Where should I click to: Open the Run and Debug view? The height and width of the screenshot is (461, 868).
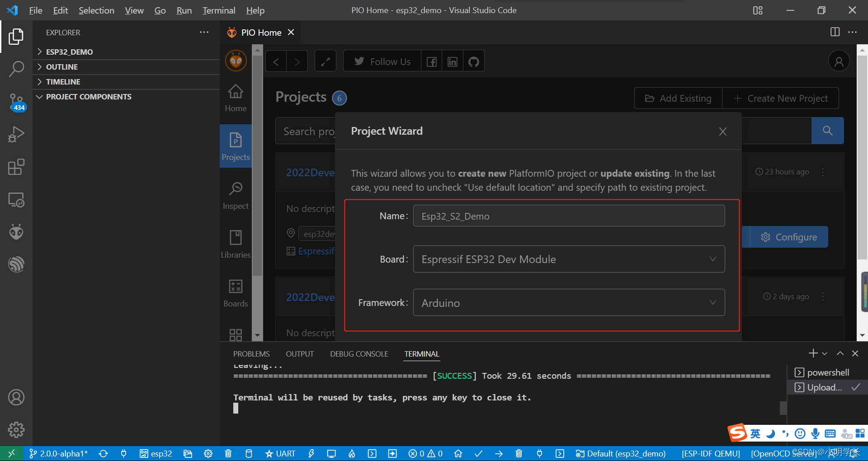(x=16, y=134)
